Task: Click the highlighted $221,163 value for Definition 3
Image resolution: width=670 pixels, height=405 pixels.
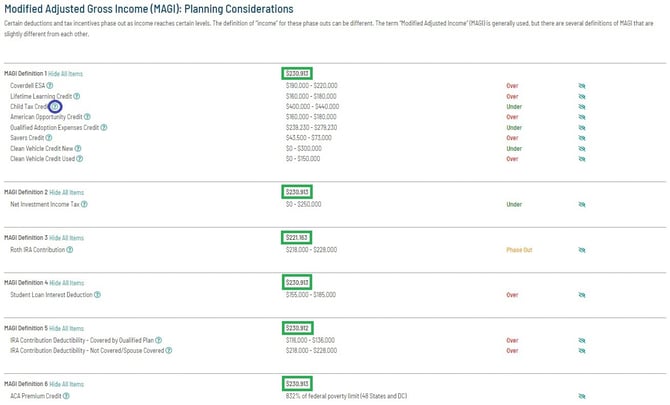Action: [x=297, y=238]
